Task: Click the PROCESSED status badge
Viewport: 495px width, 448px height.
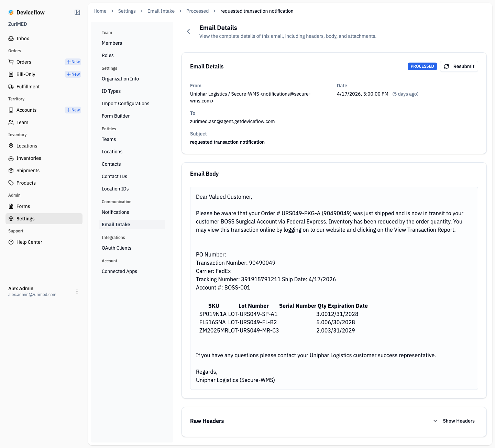Action: pos(422,66)
